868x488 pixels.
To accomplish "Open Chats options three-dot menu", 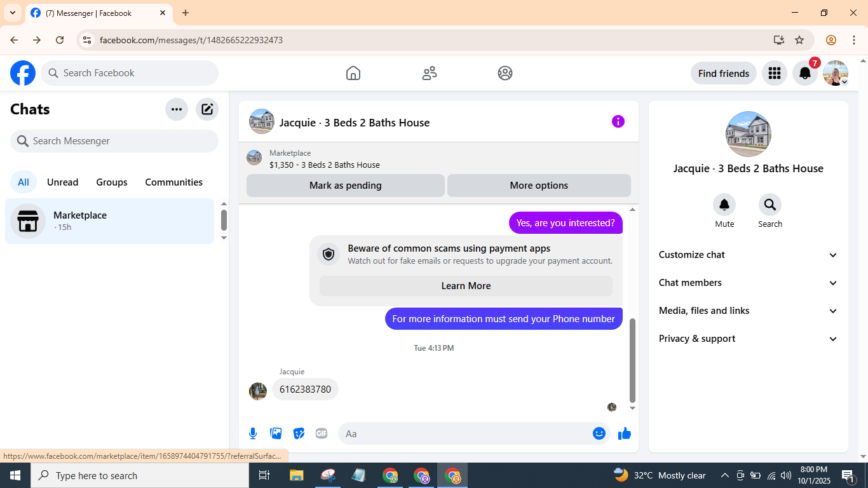I will 177,109.
